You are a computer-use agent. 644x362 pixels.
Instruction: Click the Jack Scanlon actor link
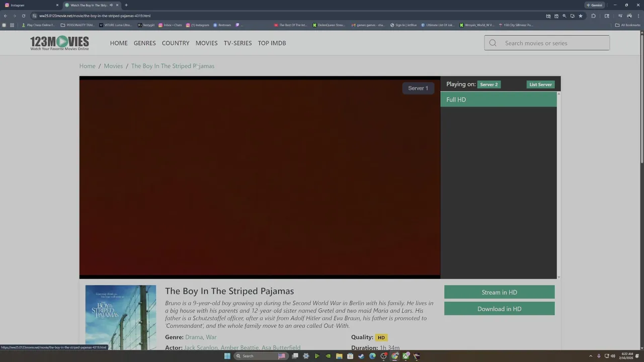point(201,347)
